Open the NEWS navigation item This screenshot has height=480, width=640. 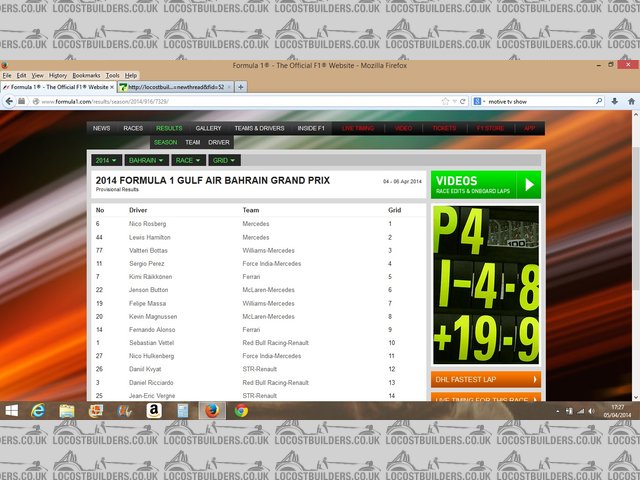[x=101, y=128]
